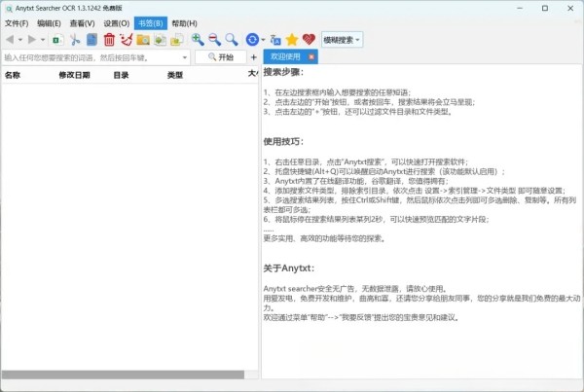Image resolution: width=584 pixels, height=392 pixels.
Task: Click the zoom out magnifier icon
Action: 214,40
